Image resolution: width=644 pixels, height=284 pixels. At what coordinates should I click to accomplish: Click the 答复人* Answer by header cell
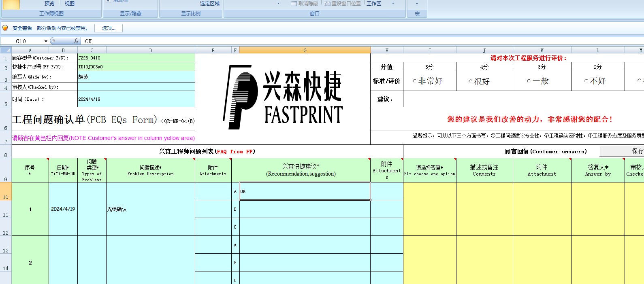pos(598,170)
